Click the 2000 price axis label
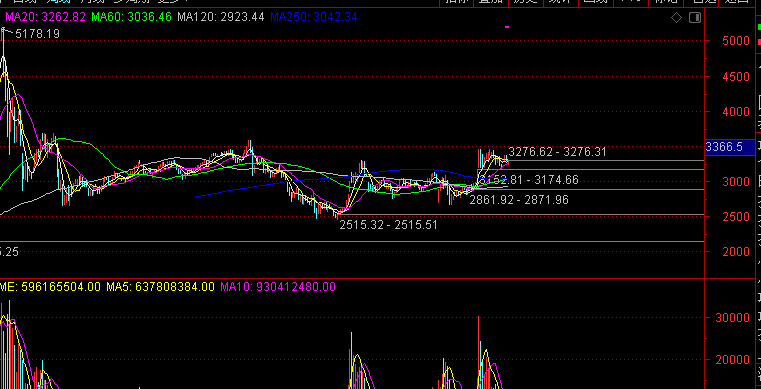This screenshot has width=761, height=389. pyautogui.click(x=736, y=252)
